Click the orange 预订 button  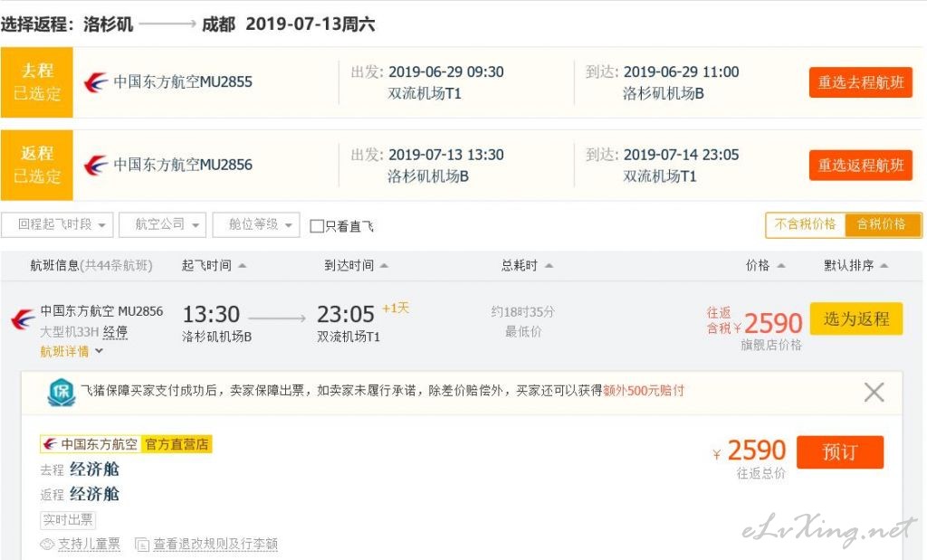tap(840, 452)
